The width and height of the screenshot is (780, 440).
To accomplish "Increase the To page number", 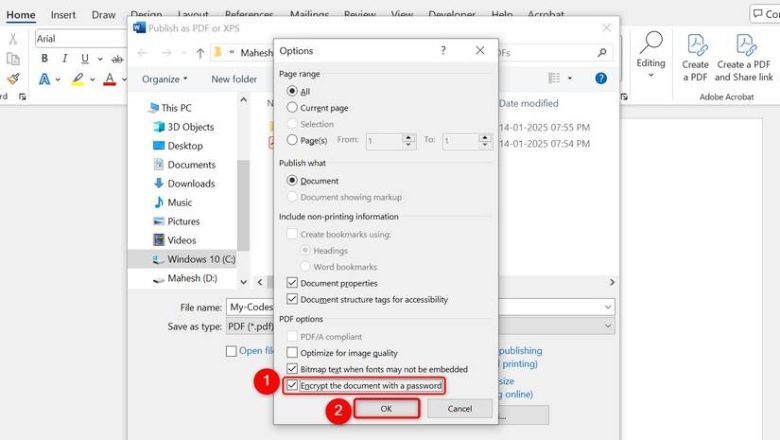I will pos(485,137).
